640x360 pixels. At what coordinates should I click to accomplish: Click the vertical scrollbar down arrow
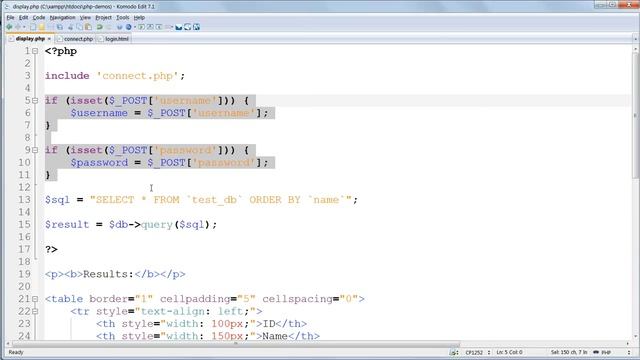click(x=636, y=337)
